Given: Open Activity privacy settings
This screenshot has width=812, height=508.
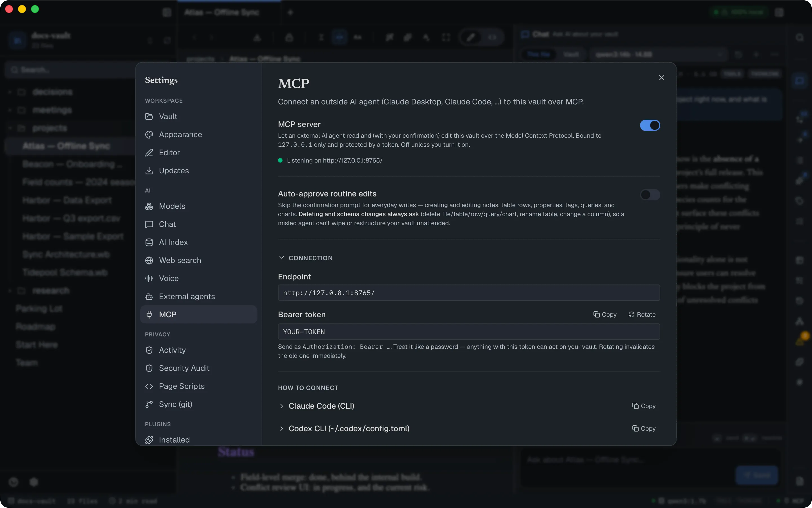Looking at the screenshot, I should [199, 350].
